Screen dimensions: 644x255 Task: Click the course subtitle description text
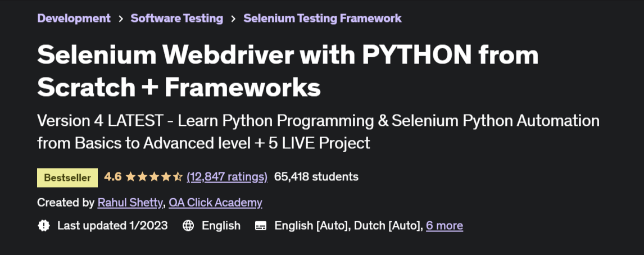pyautogui.click(x=318, y=132)
